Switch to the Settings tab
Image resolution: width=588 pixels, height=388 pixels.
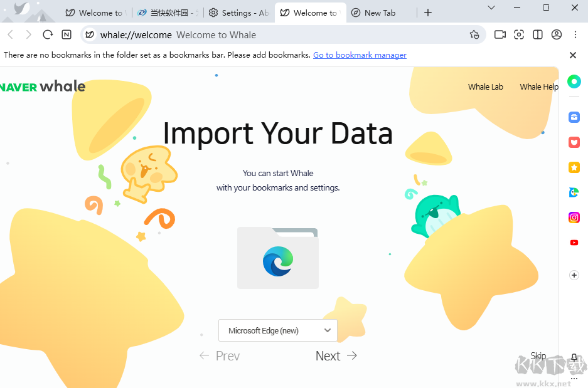[x=238, y=13]
